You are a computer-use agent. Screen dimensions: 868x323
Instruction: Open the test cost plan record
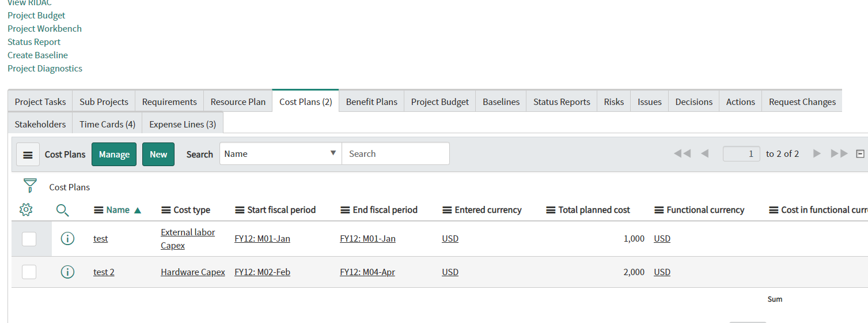(x=101, y=238)
